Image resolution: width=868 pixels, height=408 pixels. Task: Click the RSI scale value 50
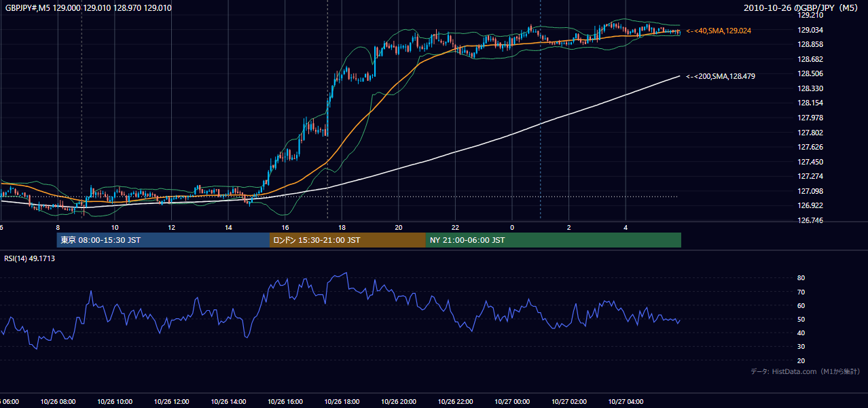[801, 319]
